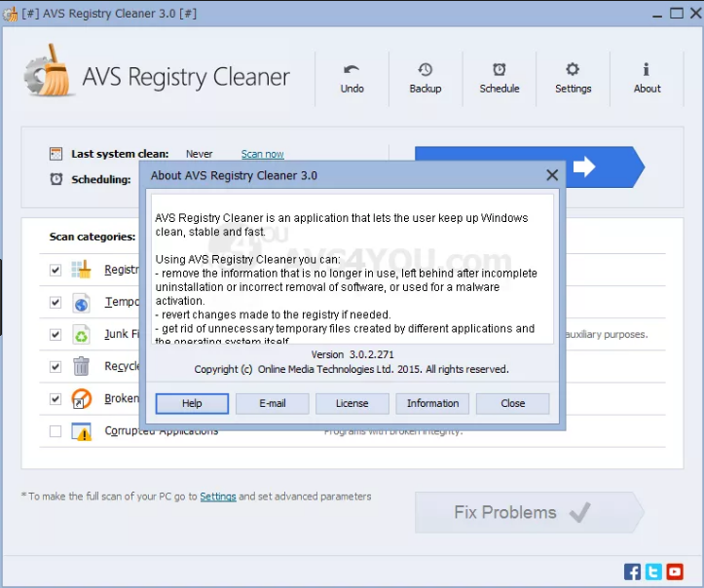
Task: Click the 'Last system clean: Never' value
Action: click(x=199, y=154)
